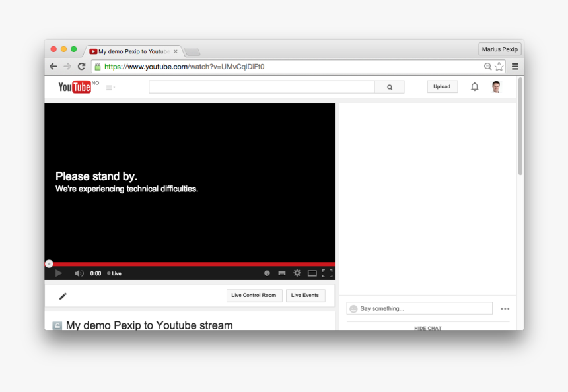Mute the video with speaker icon
Screen dimensions: 568x392
click(x=79, y=273)
